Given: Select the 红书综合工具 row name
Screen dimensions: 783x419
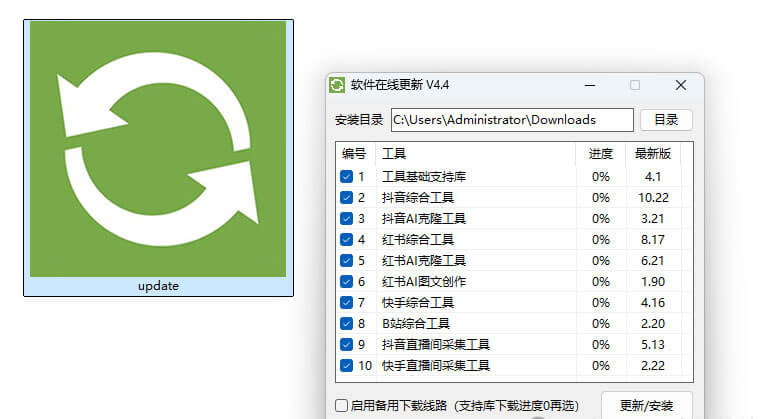Looking at the screenshot, I should pyautogui.click(x=418, y=240).
